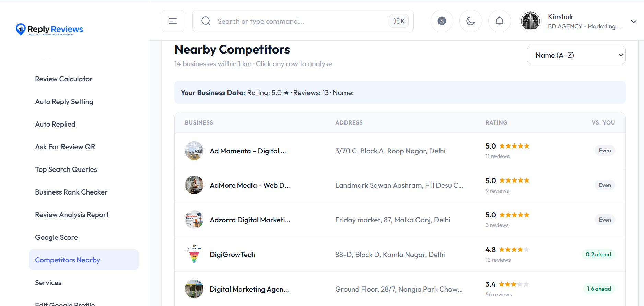Open Top Search Queries
644x306 pixels.
pos(66,169)
